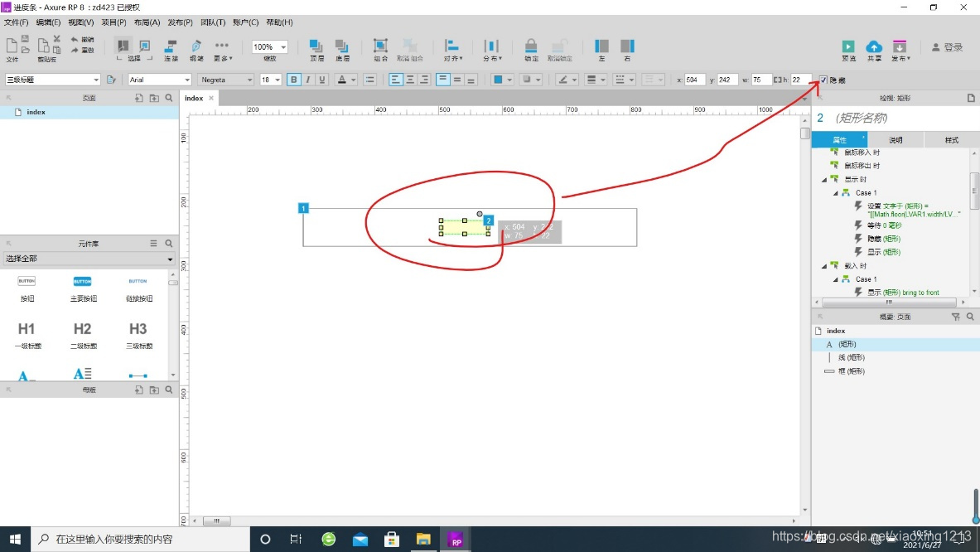
Task: Click the bullet list icon
Action: point(370,80)
